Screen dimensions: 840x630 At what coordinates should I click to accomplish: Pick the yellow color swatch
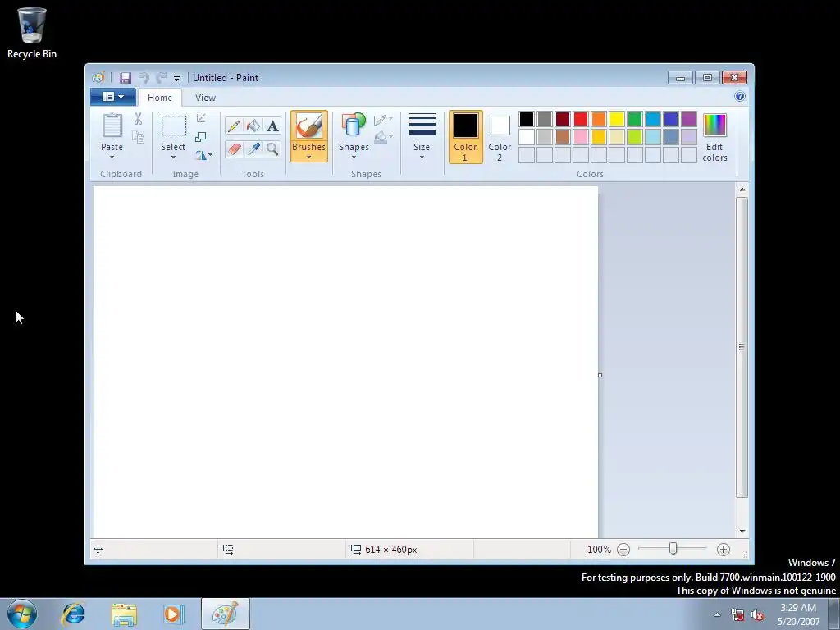pyautogui.click(x=617, y=119)
